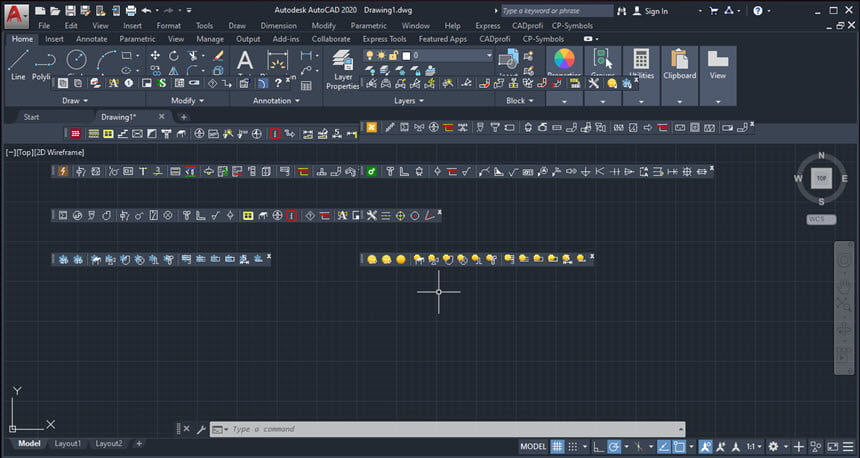
Task: Click the Groups panel icon
Action: point(603,59)
